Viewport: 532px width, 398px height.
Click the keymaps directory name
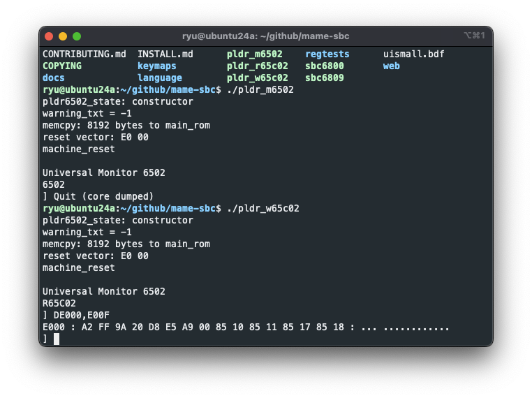(157, 66)
